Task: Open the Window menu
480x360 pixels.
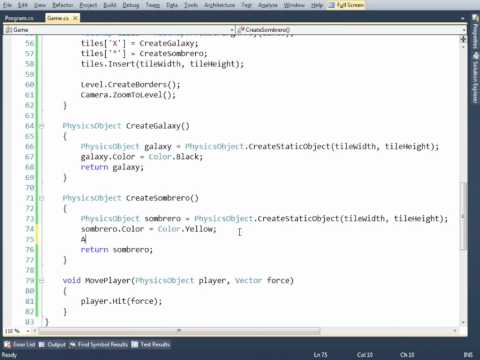Action: (x=294, y=5)
